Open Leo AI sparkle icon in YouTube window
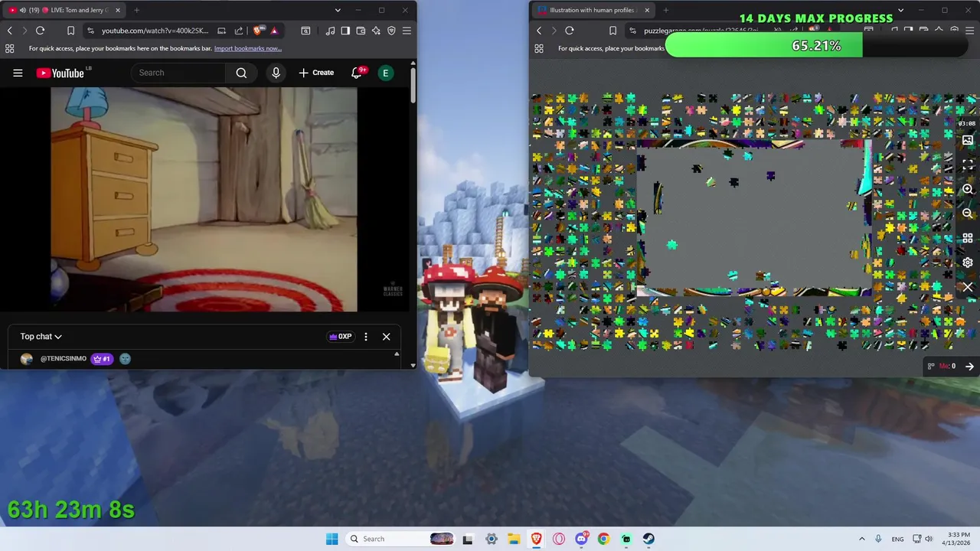Image resolution: width=980 pixels, height=551 pixels. pos(376,31)
